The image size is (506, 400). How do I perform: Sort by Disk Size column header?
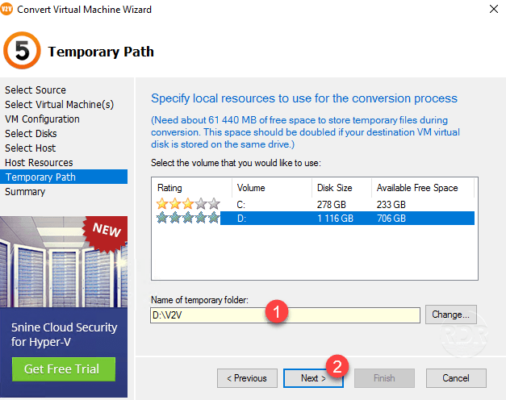342,188
